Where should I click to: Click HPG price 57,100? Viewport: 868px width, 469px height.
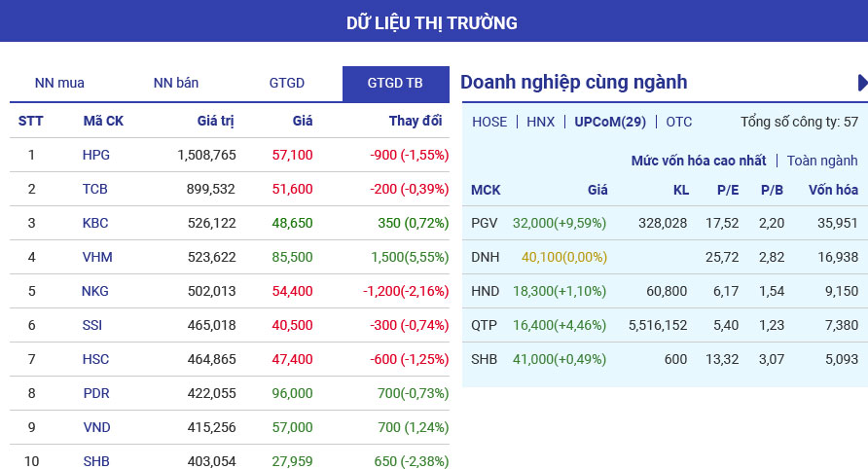[292, 155]
